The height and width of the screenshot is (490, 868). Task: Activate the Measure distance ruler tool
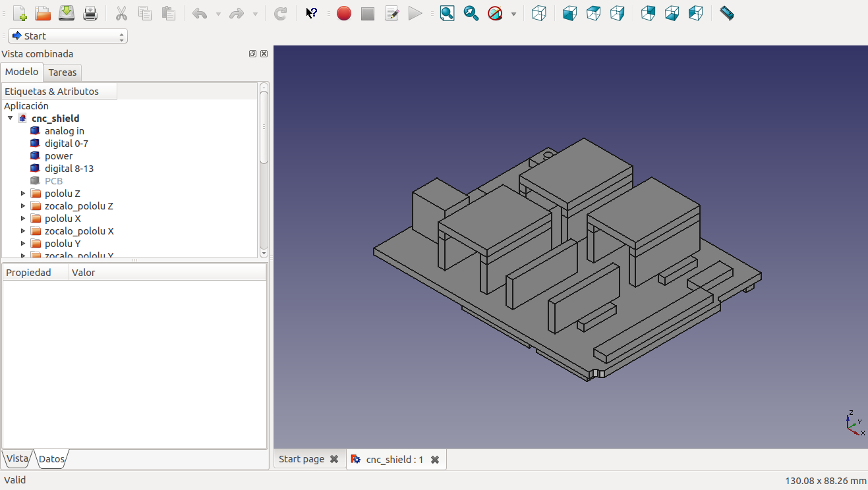[727, 13]
